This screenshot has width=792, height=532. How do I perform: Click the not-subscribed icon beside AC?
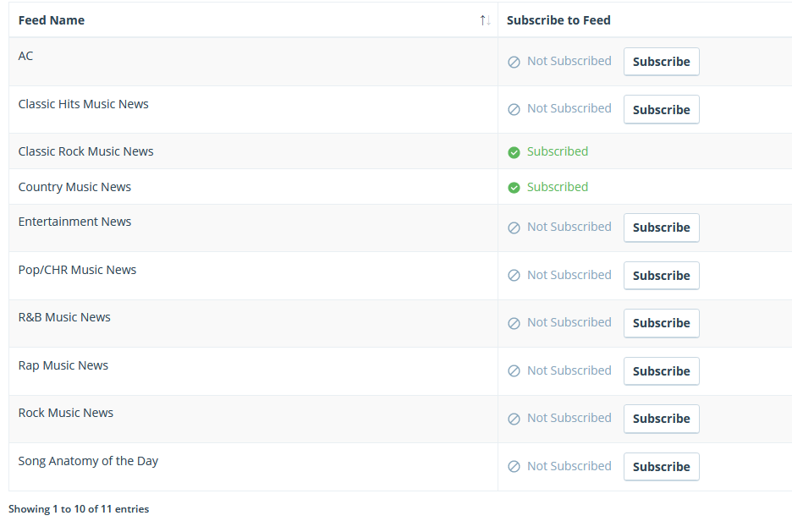click(x=514, y=62)
